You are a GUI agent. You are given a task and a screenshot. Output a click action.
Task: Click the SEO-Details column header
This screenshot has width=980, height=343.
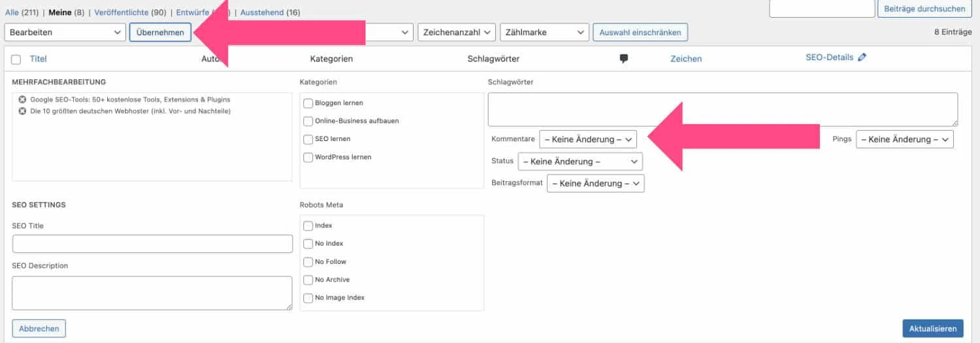830,57
